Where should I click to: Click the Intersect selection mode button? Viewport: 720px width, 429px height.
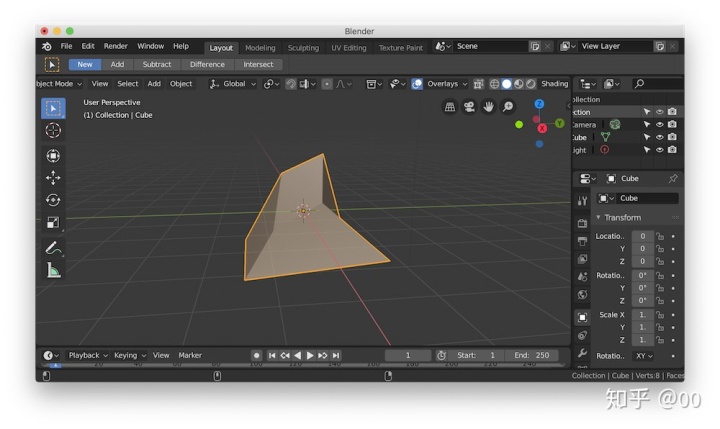[x=258, y=65]
